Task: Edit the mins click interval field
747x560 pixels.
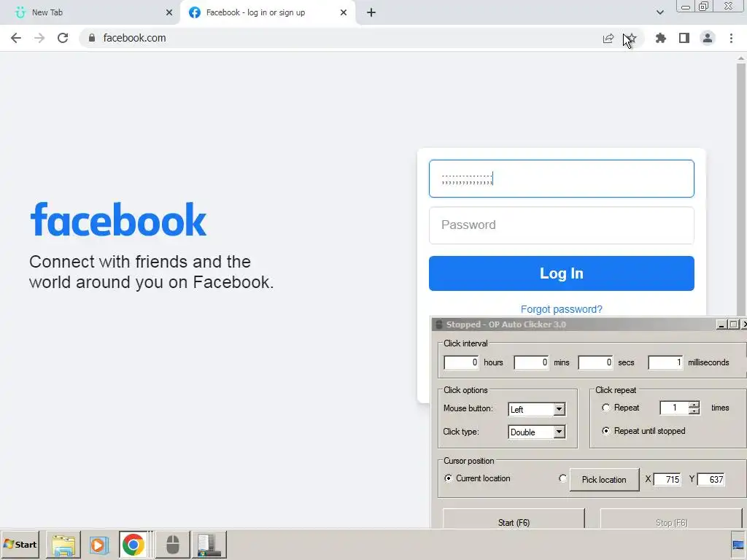Action: pos(531,362)
